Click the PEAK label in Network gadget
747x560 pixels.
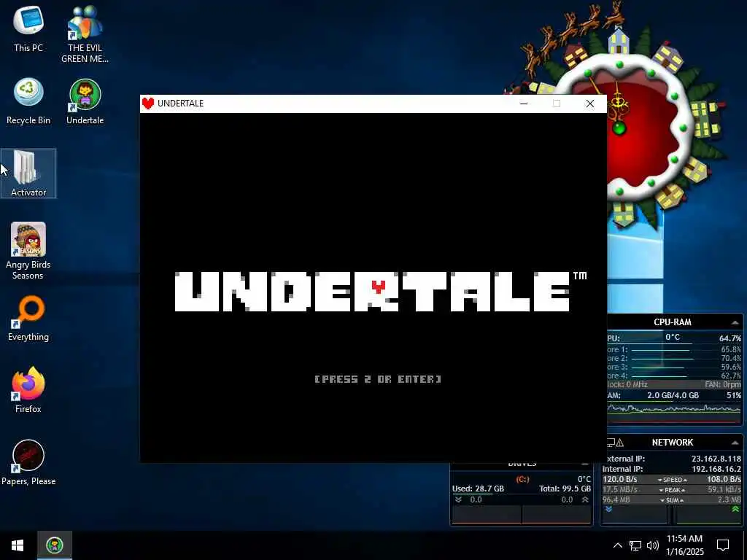coord(672,490)
